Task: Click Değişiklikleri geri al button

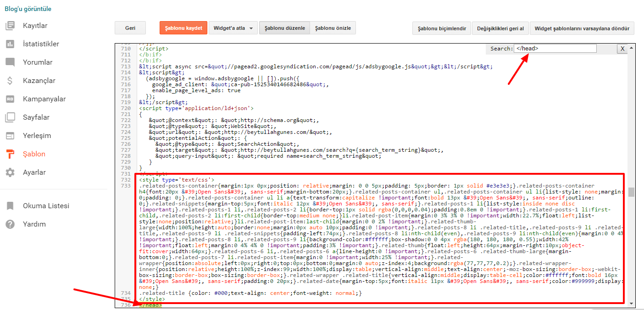Action: tap(500, 28)
